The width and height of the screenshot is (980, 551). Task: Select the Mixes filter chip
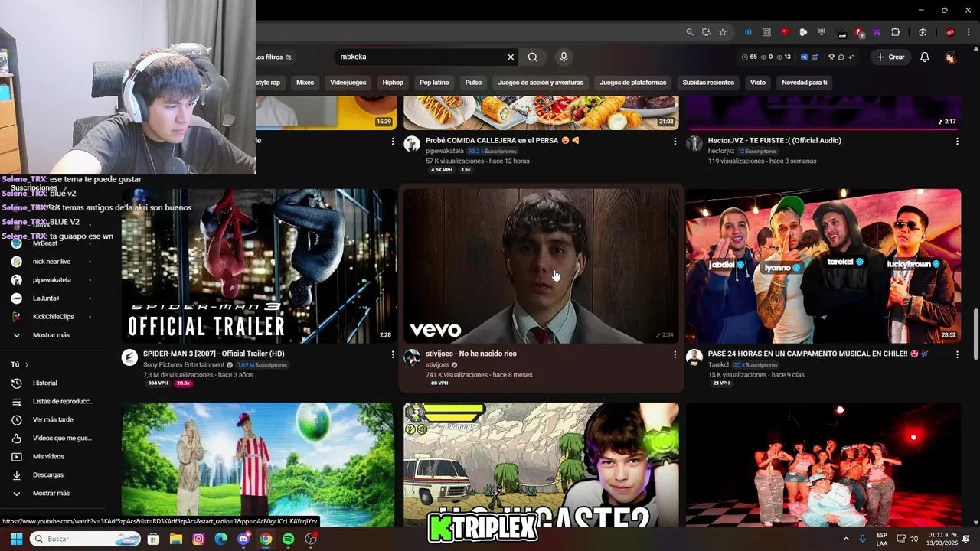(x=305, y=82)
